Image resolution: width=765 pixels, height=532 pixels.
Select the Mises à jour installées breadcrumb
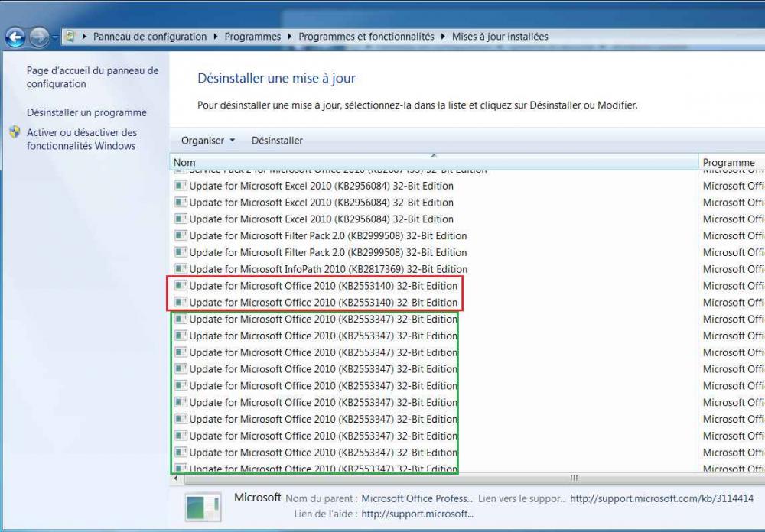tap(500, 37)
